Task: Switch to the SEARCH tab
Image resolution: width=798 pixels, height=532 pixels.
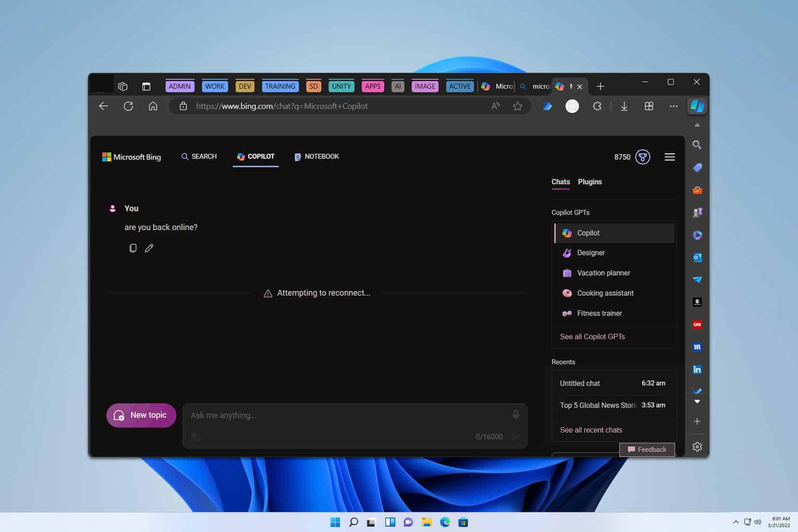Action: [x=199, y=156]
